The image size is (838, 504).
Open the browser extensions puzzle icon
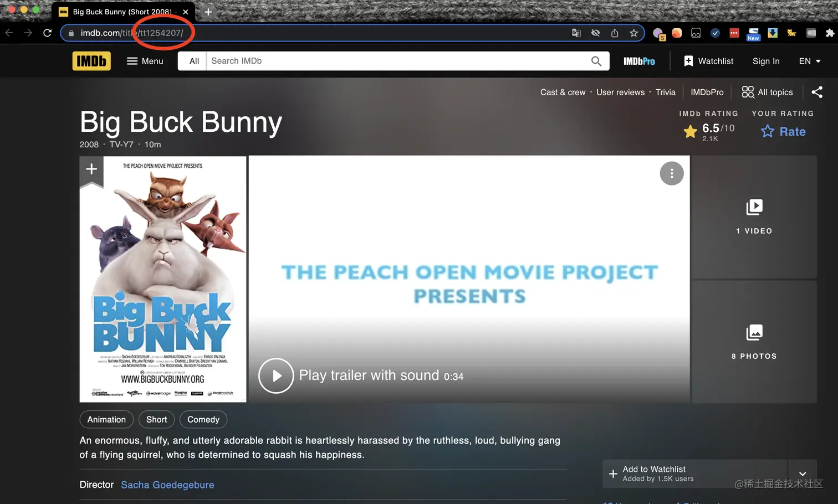(x=830, y=33)
